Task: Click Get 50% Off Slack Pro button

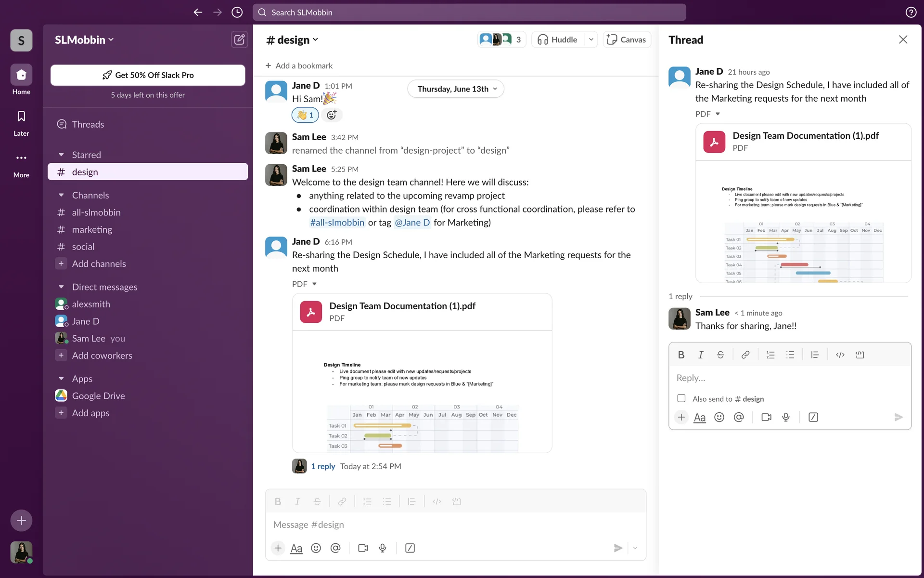Action: [x=148, y=75]
